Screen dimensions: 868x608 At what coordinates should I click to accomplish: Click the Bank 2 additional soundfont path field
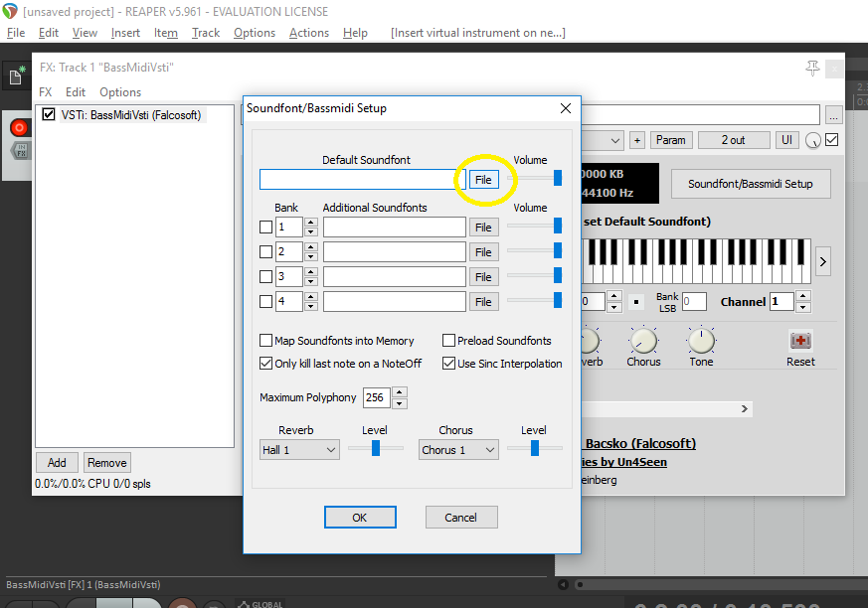[394, 252]
